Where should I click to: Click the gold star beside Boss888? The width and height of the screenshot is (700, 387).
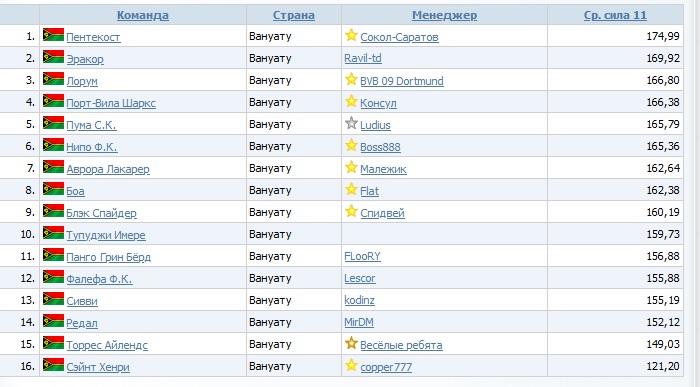coord(351,145)
